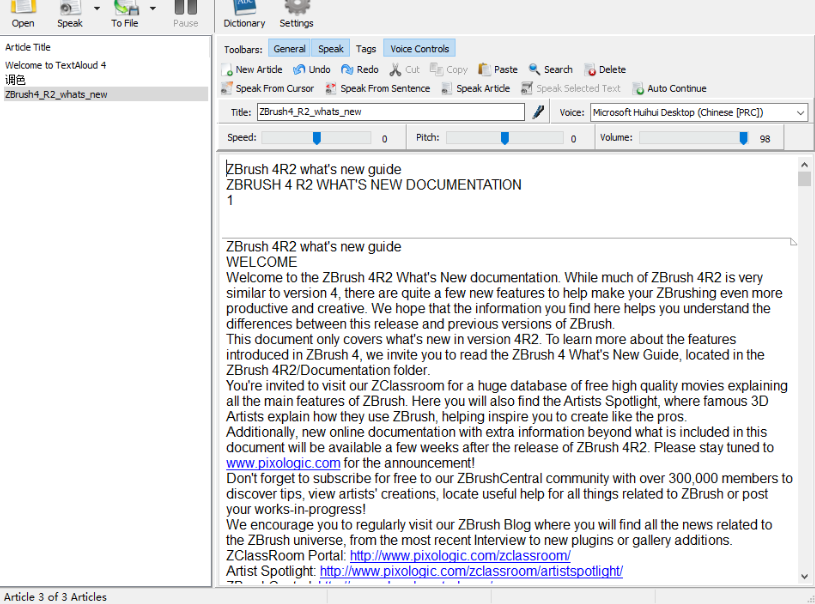Click Speak From Cursor
The width and height of the screenshot is (815, 604).
pos(267,88)
